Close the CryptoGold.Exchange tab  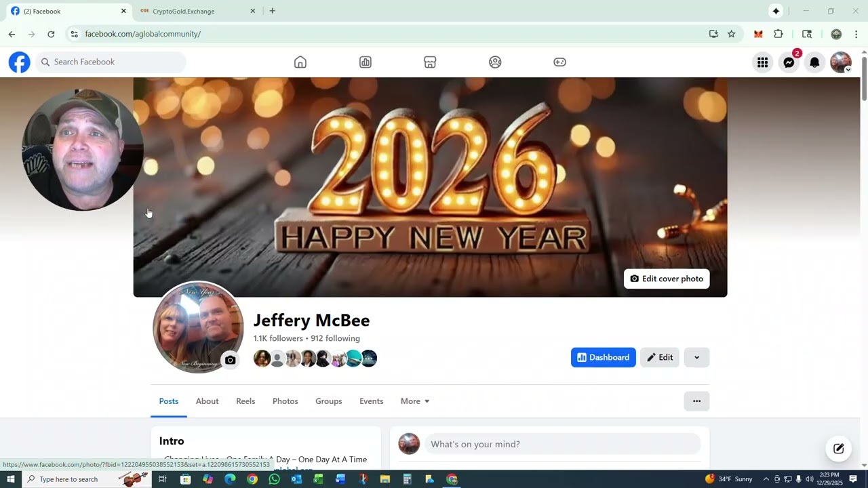click(x=253, y=11)
